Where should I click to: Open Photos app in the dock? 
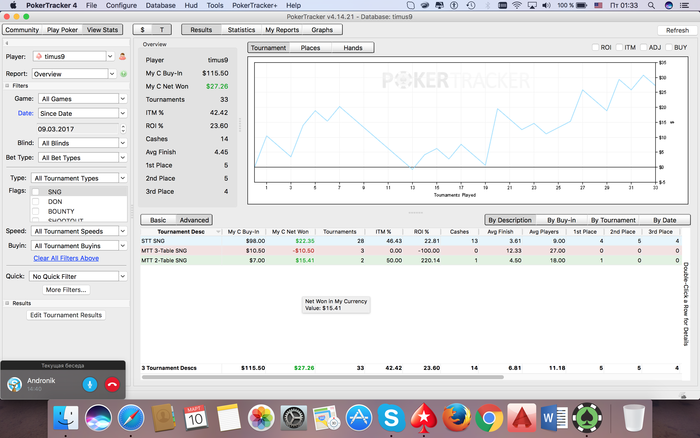[261, 418]
